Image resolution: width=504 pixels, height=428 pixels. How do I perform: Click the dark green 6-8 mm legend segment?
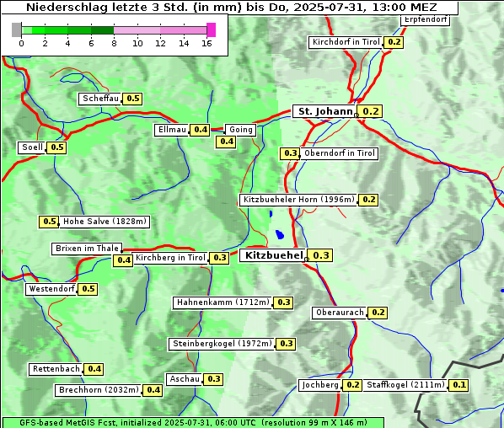tap(103, 30)
